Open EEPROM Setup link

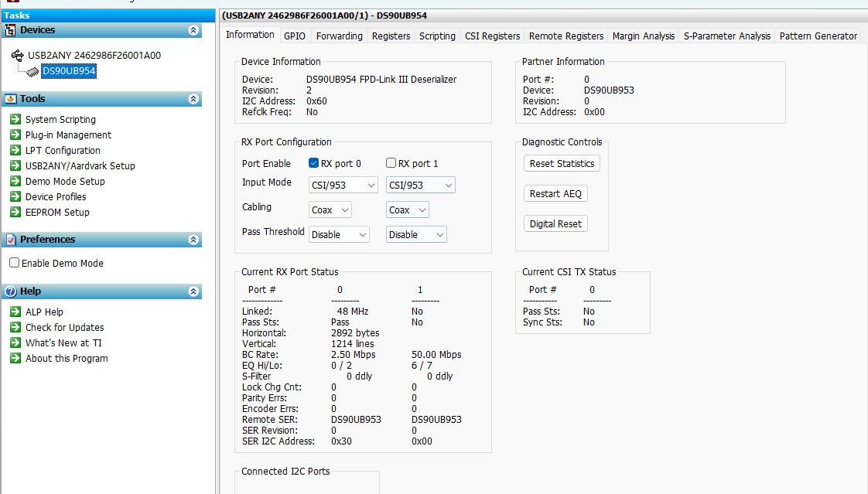coord(57,213)
